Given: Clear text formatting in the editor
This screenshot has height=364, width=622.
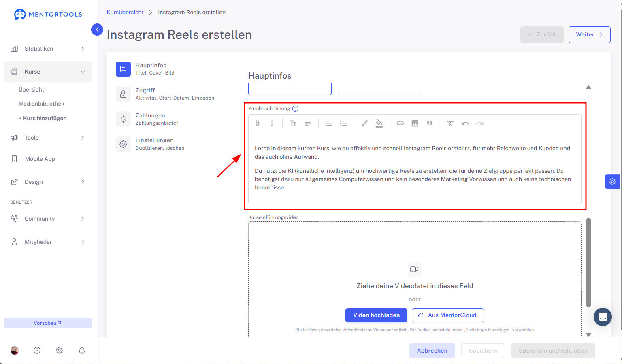Looking at the screenshot, I should coord(450,123).
